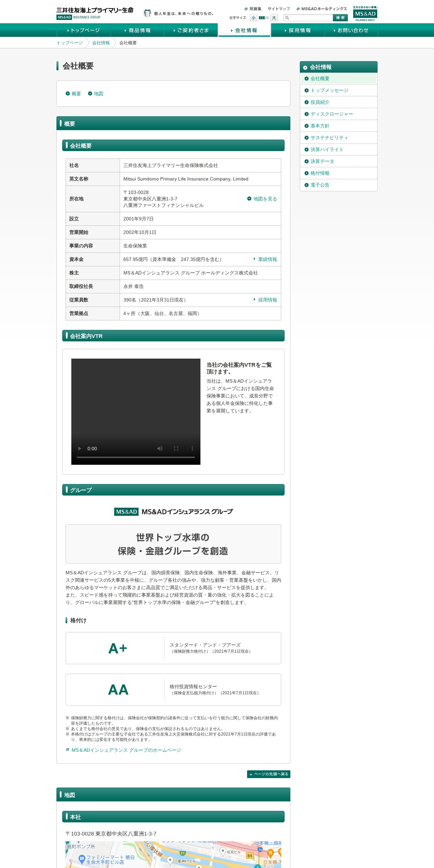The height and width of the screenshot is (868, 434).
Task: Click the 会社情報 breadcrumb link
Action: click(x=101, y=43)
